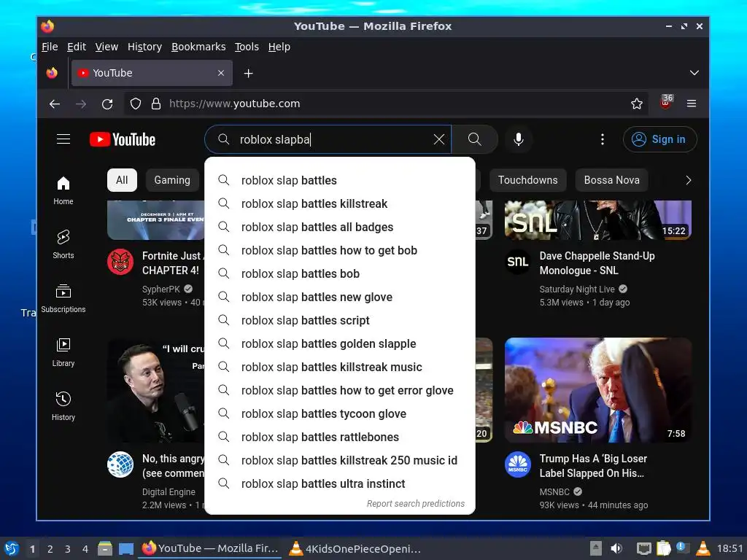Close the YouTube tab

(221, 73)
